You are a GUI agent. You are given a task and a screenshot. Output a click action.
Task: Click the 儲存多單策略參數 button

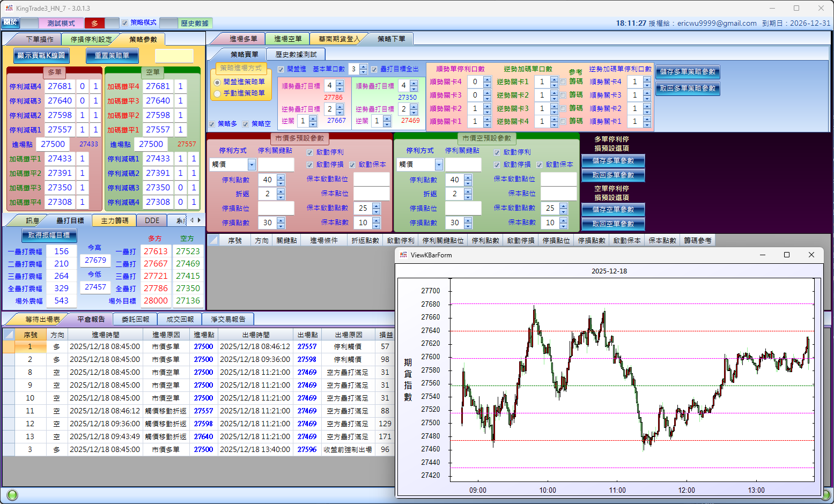point(688,72)
